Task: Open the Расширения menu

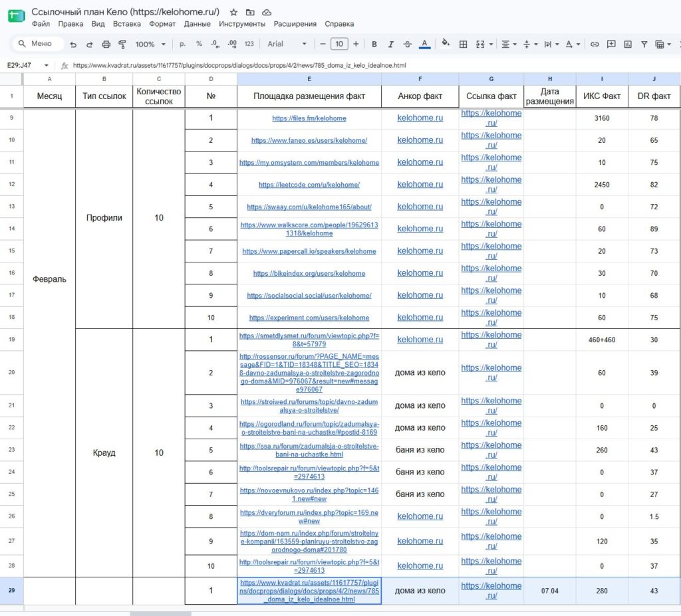Action: [295, 24]
